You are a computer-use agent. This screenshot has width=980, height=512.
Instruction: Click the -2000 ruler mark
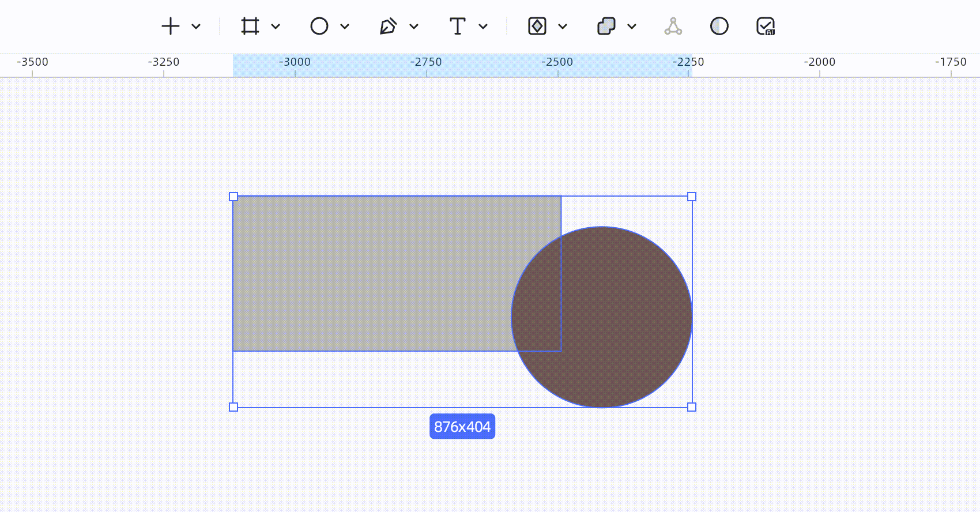(x=819, y=62)
